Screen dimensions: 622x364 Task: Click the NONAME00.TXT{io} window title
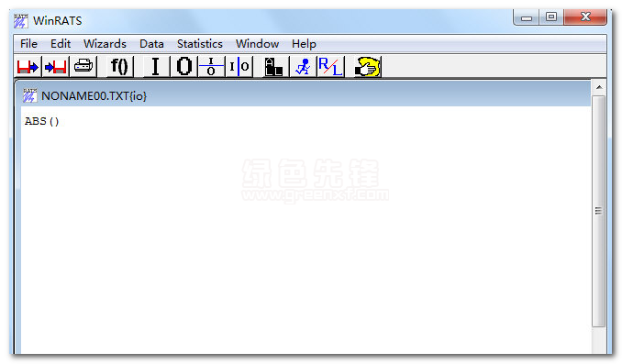pyautogui.click(x=94, y=96)
